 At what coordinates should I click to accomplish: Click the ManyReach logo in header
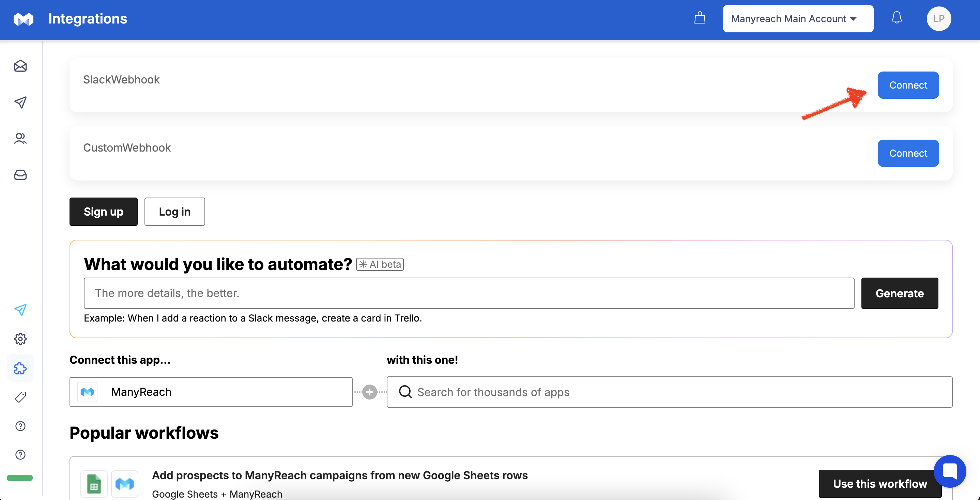click(x=24, y=19)
